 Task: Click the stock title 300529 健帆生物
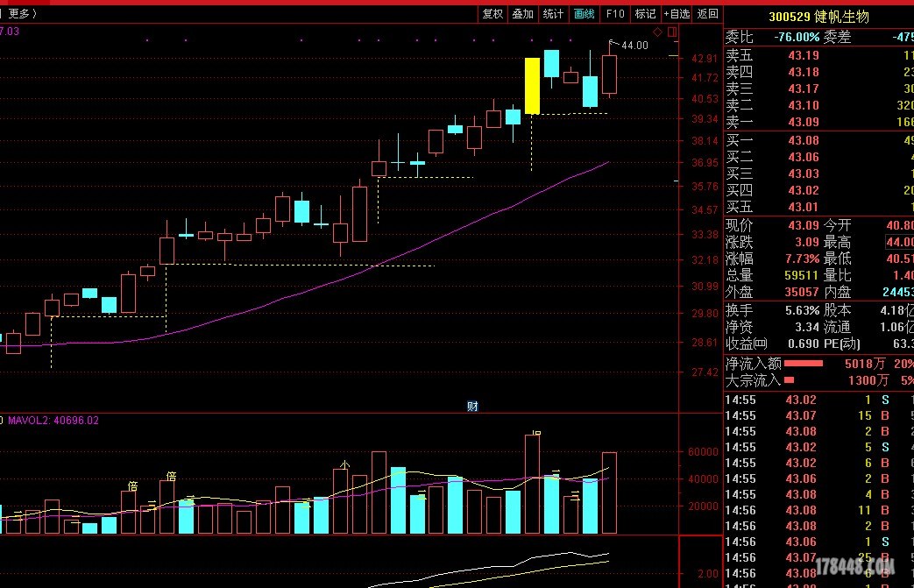818,17
